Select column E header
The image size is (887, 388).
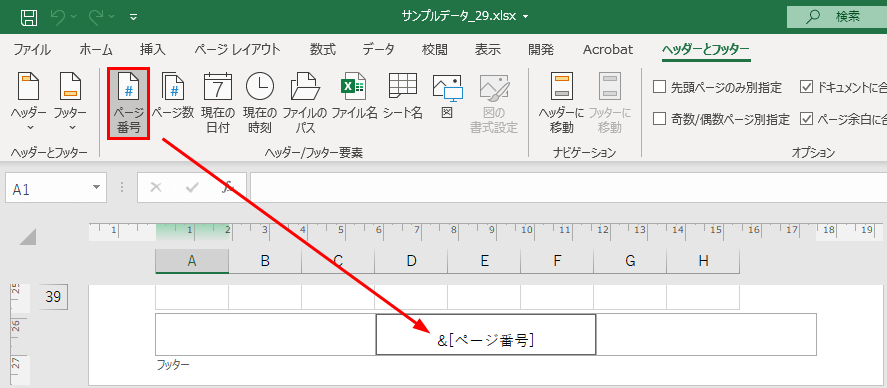pos(484,261)
